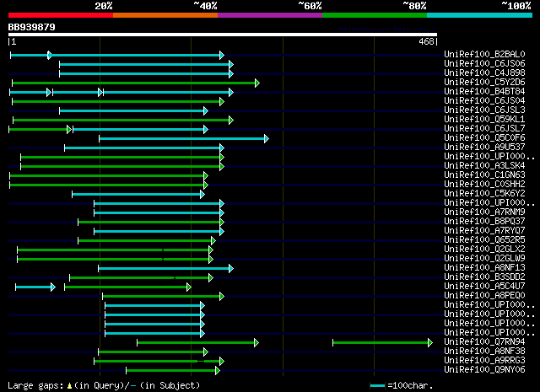This screenshot has width=540, height=392.
Task: Click the BB939879 query name
Action: [x=32, y=27]
